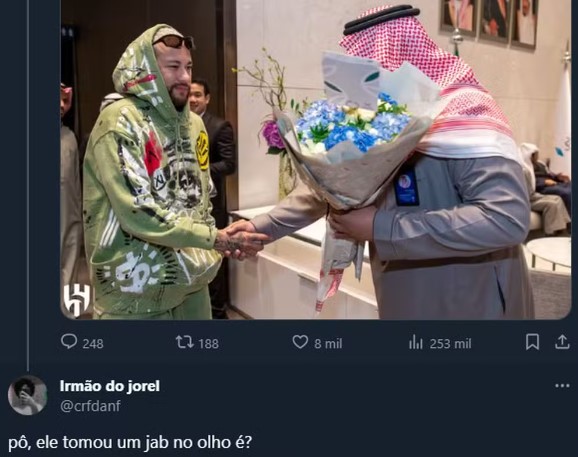
Task: Open Irmão do jorel's profile avatar
Action: point(28,395)
